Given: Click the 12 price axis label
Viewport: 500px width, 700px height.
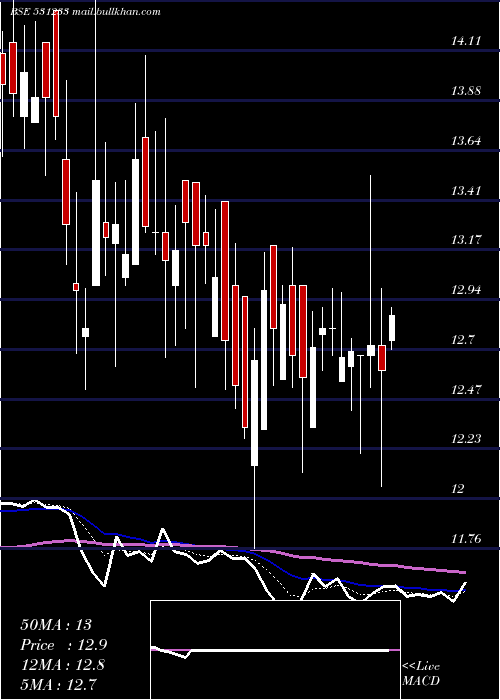Looking at the screenshot, I should coord(458,489).
